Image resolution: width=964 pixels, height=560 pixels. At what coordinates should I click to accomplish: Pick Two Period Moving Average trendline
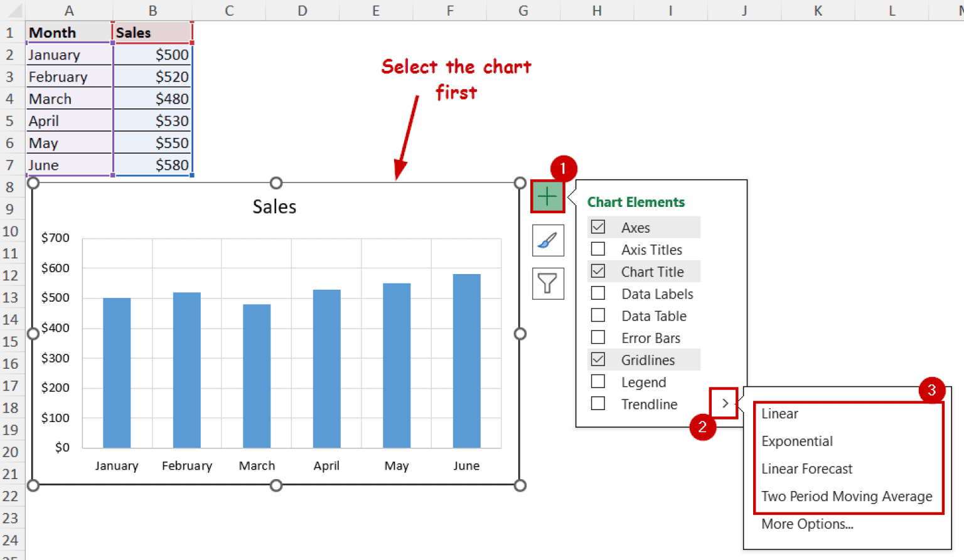point(847,496)
